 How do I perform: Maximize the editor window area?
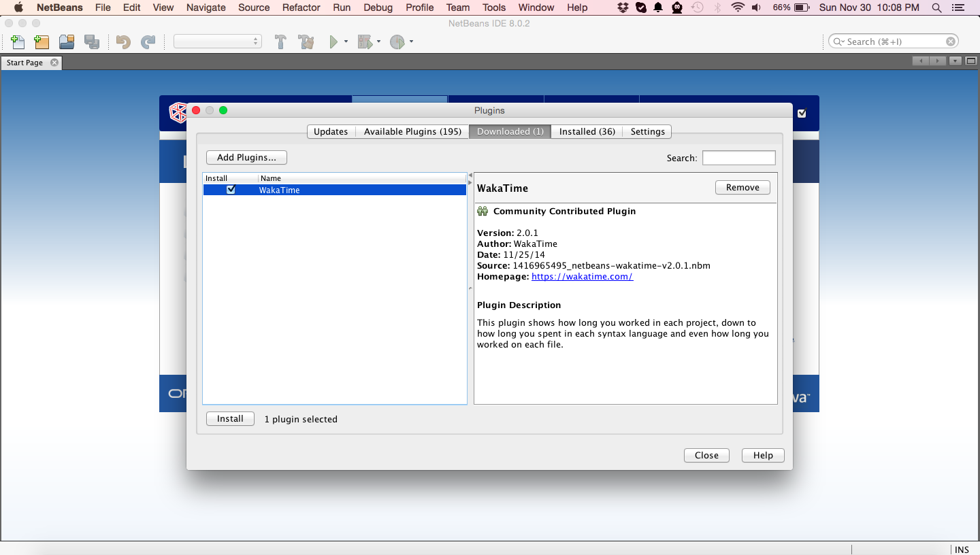[x=971, y=61]
